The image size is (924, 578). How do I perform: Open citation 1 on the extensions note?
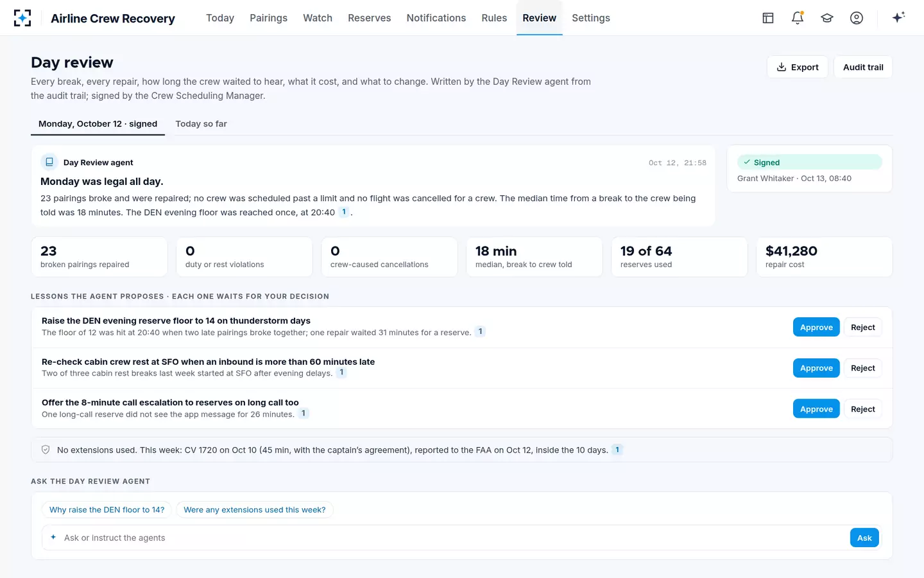point(617,450)
